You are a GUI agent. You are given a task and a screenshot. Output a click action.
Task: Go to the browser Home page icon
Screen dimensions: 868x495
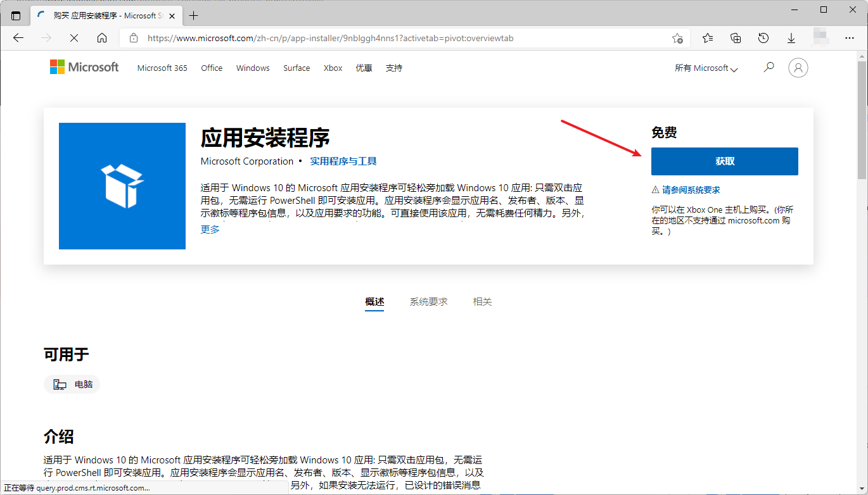tap(102, 38)
